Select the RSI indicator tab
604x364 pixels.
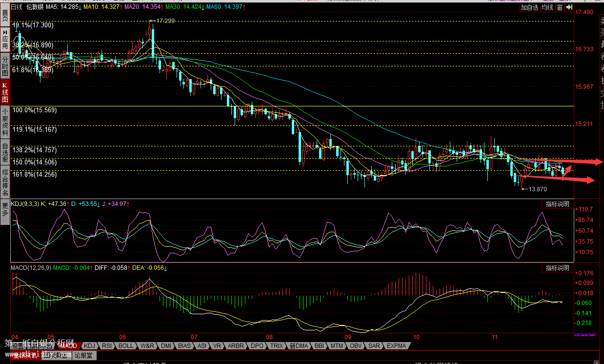(107, 345)
